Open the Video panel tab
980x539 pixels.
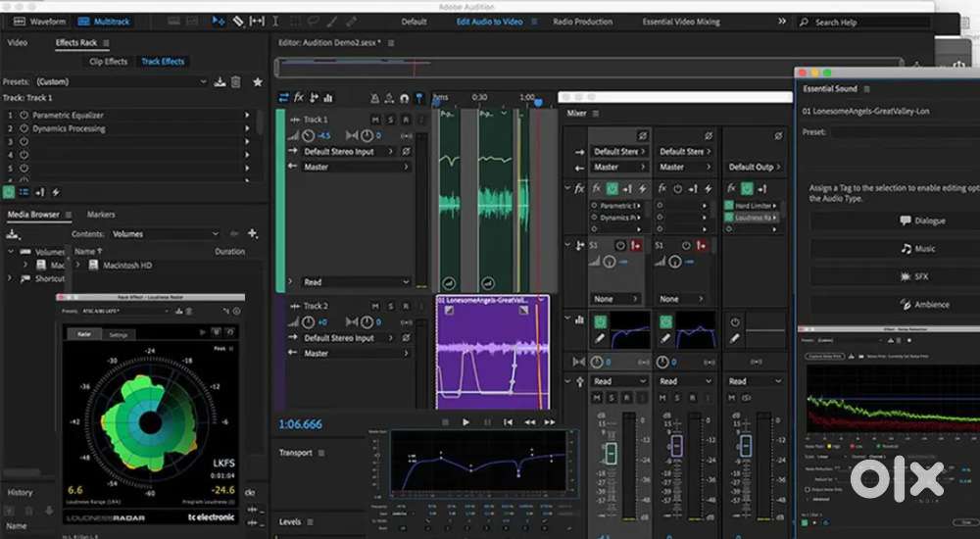coord(17,42)
